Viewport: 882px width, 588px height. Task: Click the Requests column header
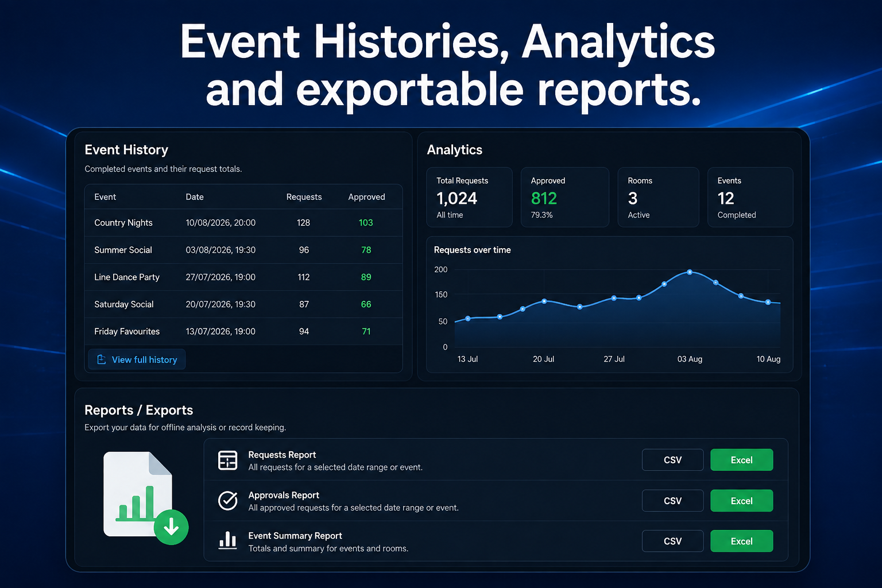click(x=304, y=197)
